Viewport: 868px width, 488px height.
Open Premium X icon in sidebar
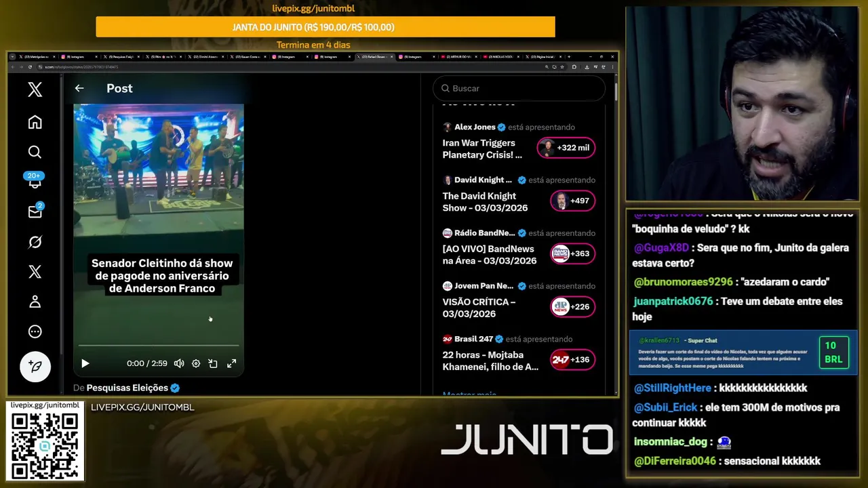click(x=35, y=272)
